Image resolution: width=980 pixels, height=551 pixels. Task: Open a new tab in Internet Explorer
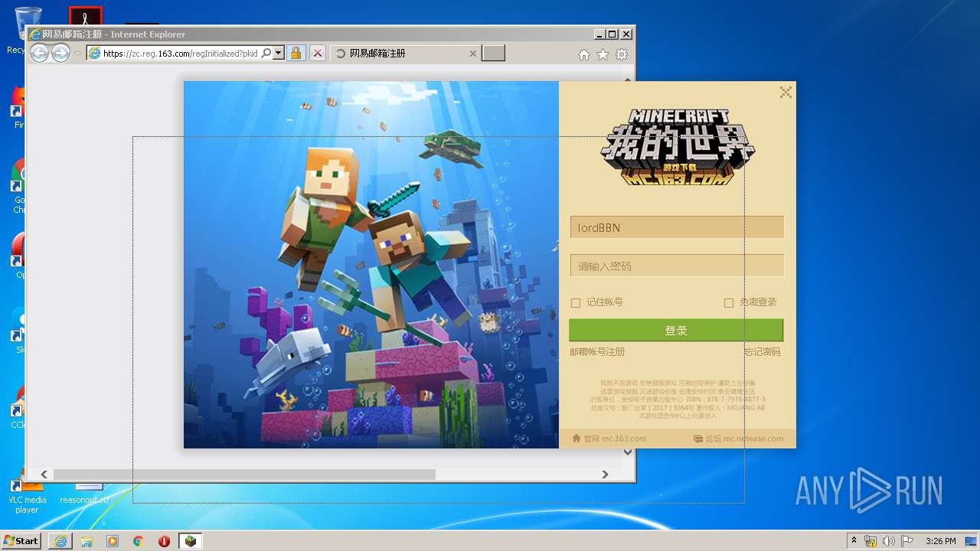coord(494,54)
